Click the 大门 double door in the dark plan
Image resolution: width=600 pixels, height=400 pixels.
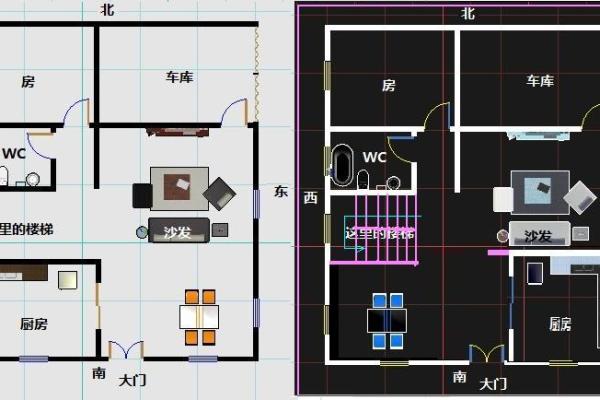[487, 356]
